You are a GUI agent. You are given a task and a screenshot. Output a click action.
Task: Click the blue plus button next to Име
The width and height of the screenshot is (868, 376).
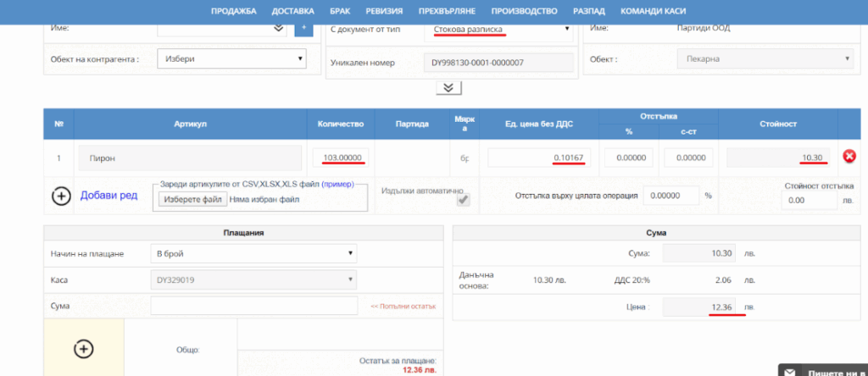point(303,29)
